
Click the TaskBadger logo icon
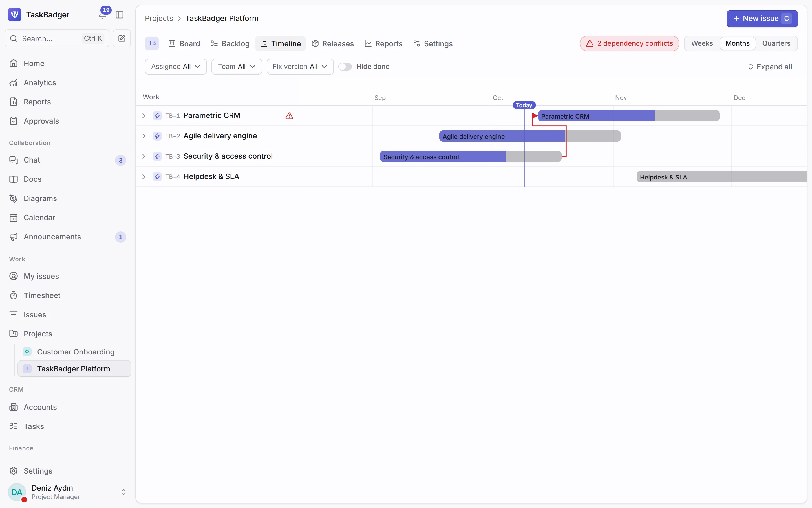click(x=14, y=14)
